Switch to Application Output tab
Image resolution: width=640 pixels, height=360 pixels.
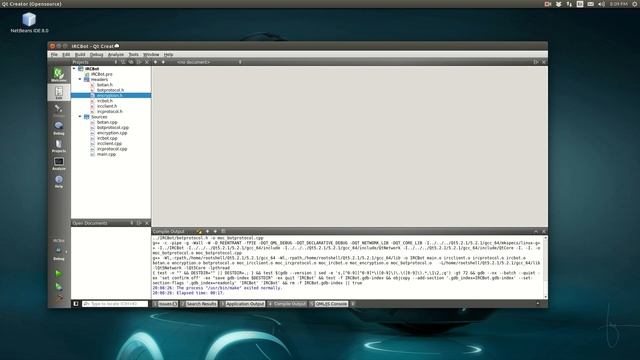[x=243, y=304]
